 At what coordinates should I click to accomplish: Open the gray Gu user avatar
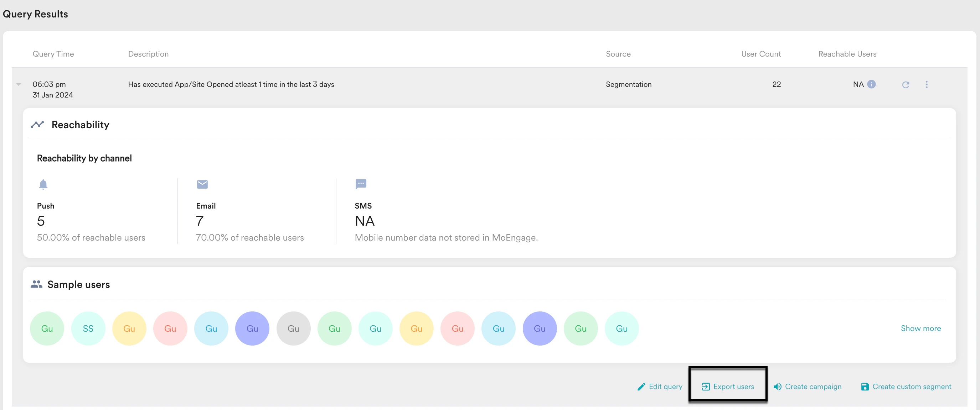293,329
